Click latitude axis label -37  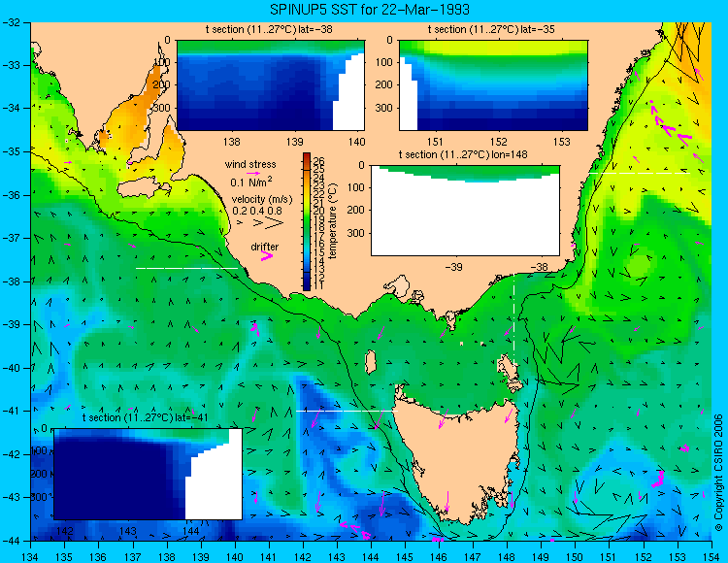coord(10,238)
